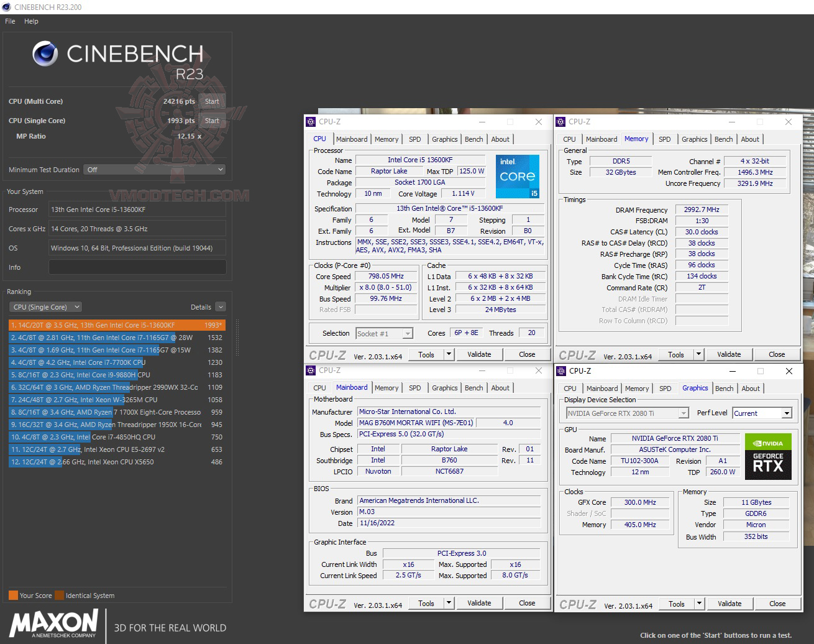Click the GPU name NVIDIA GeForce RTX 2080 Ti

(x=675, y=438)
